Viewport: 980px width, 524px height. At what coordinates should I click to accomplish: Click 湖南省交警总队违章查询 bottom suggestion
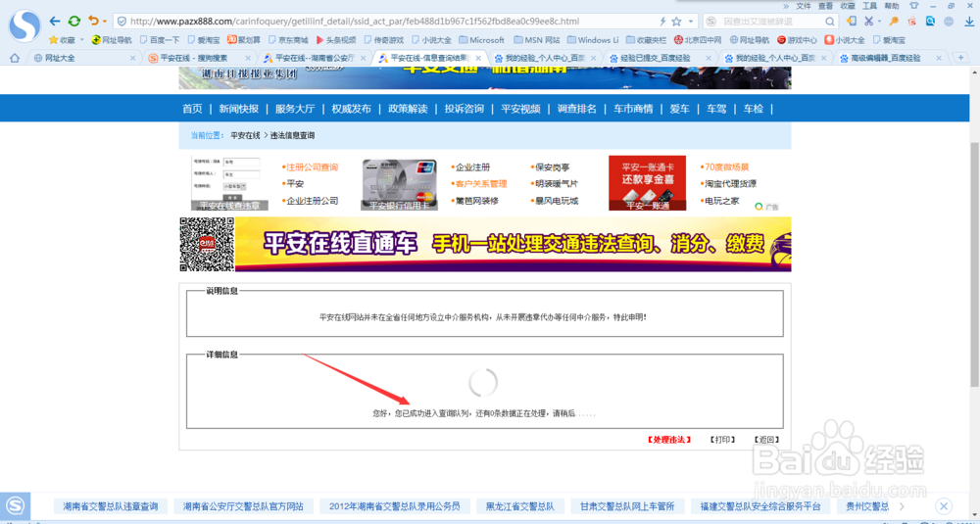(111, 506)
